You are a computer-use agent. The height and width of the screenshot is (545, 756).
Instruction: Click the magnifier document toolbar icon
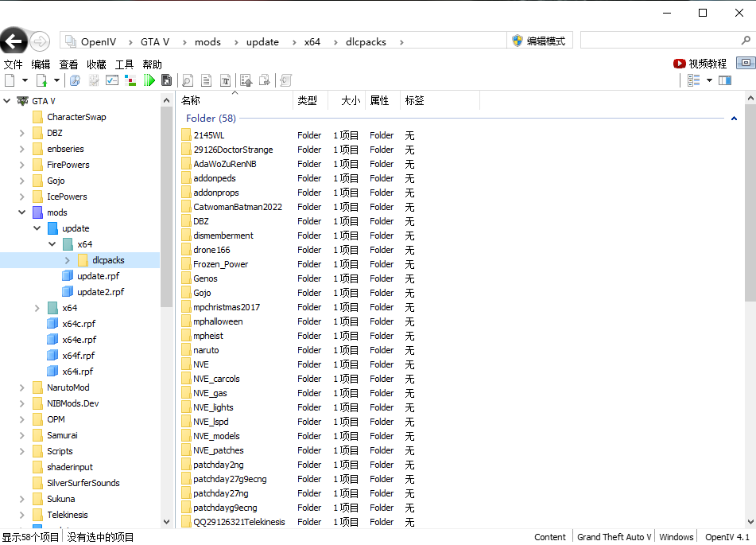tap(188, 80)
